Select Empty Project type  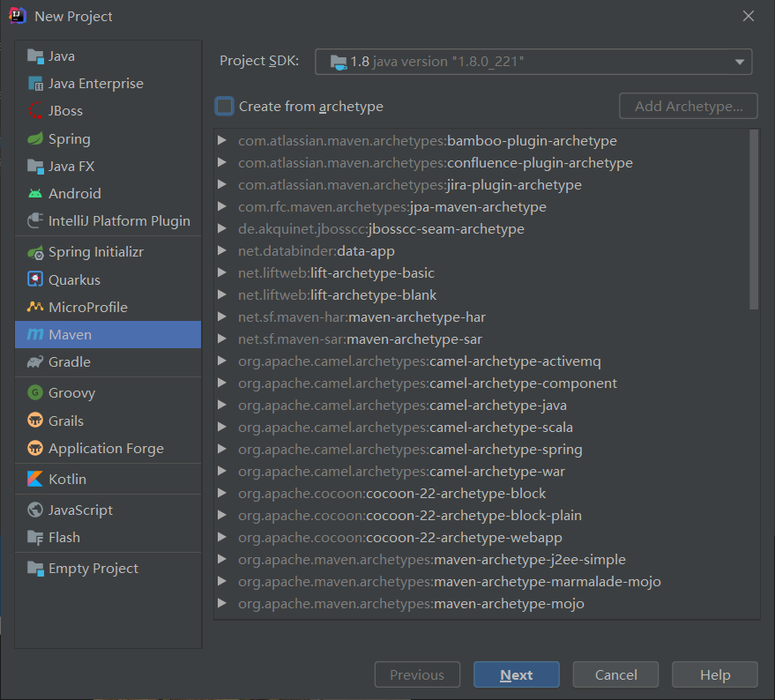click(x=108, y=568)
